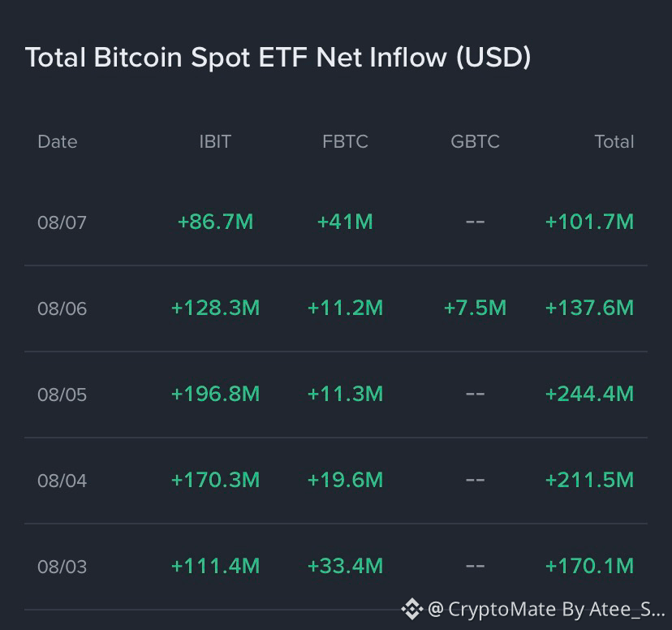Click the +196.8M IBIT inflow value
672x630 pixels.
(215, 394)
